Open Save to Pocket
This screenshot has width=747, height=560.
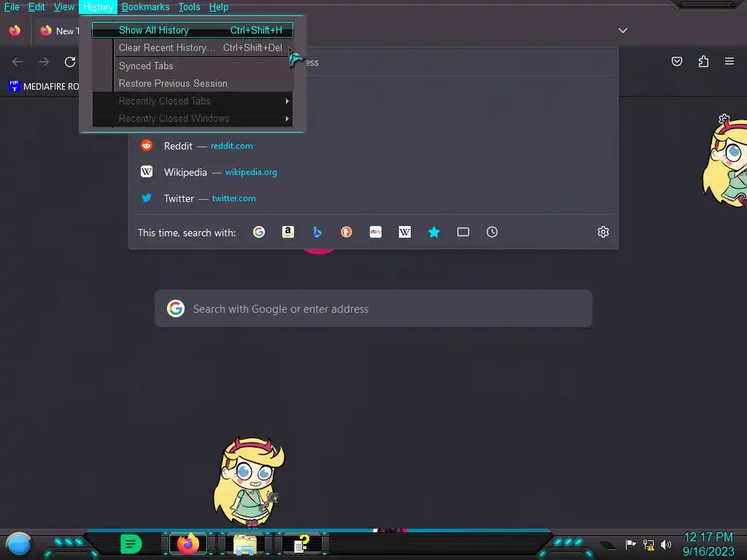pos(677,61)
